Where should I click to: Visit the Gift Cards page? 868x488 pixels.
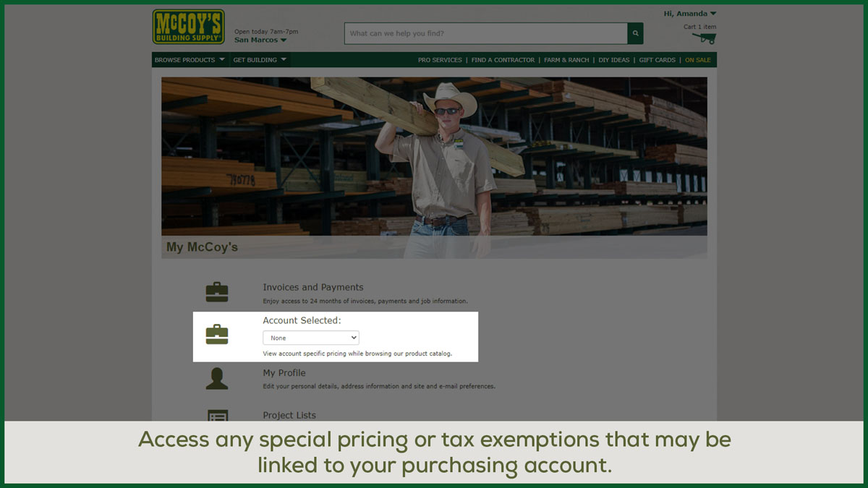tap(657, 60)
